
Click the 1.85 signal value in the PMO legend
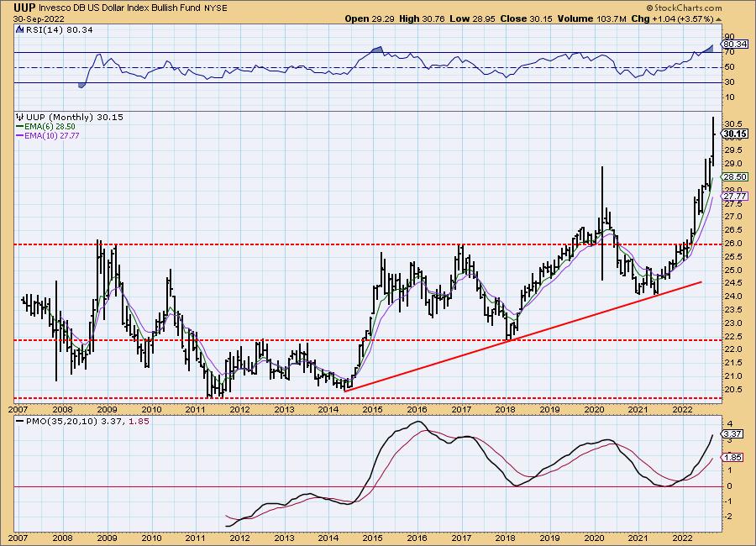point(139,421)
